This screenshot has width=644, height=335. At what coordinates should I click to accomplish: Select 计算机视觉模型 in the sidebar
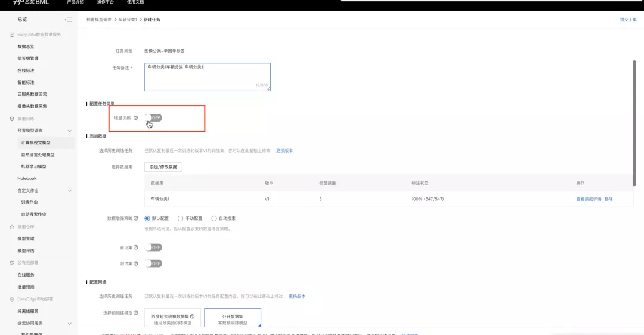(x=36, y=142)
